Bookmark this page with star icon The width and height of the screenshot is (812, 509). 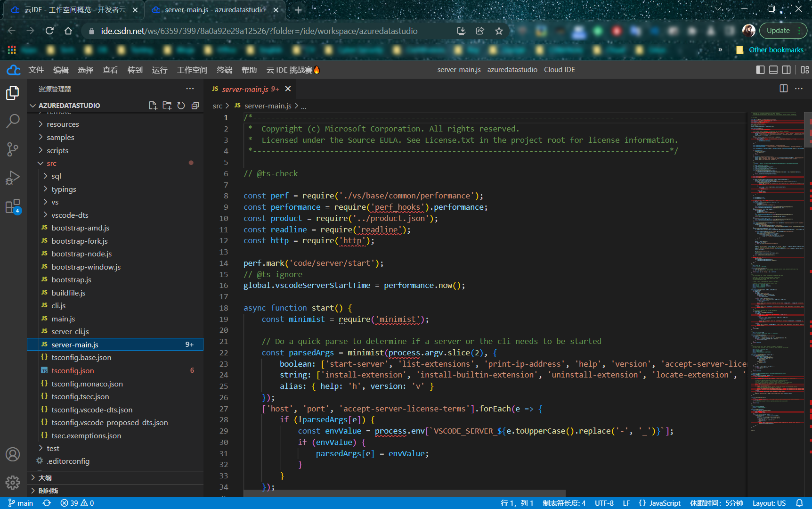click(499, 31)
